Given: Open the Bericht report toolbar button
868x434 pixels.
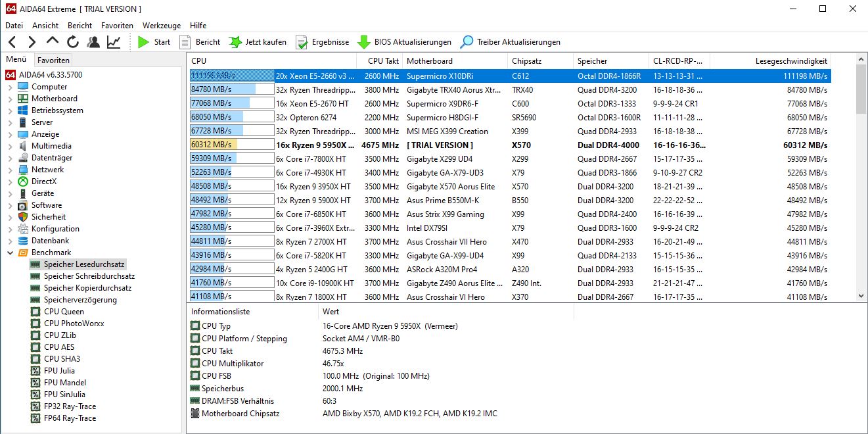Looking at the screenshot, I should click(200, 42).
